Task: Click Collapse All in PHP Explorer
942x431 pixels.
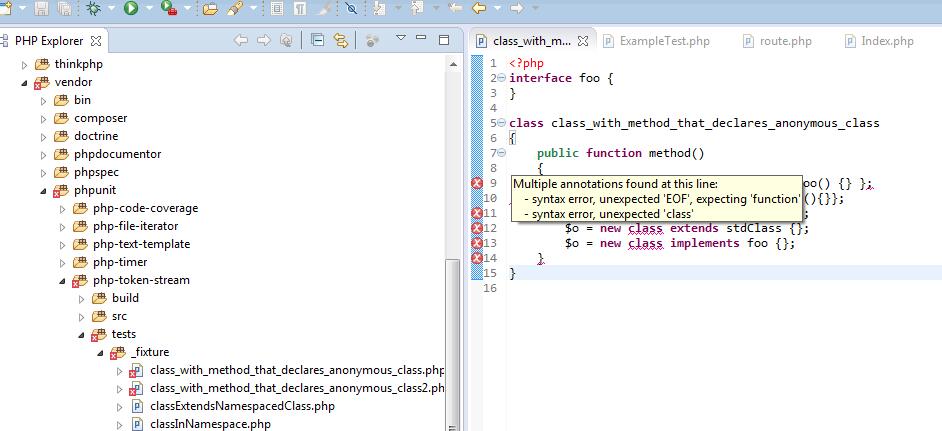Action: click(x=317, y=41)
